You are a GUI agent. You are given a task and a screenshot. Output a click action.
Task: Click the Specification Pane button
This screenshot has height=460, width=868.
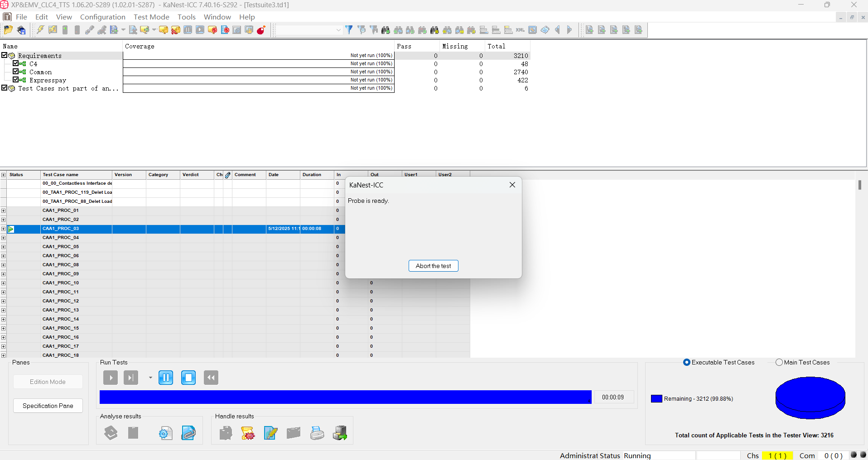(x=48, y=406)
